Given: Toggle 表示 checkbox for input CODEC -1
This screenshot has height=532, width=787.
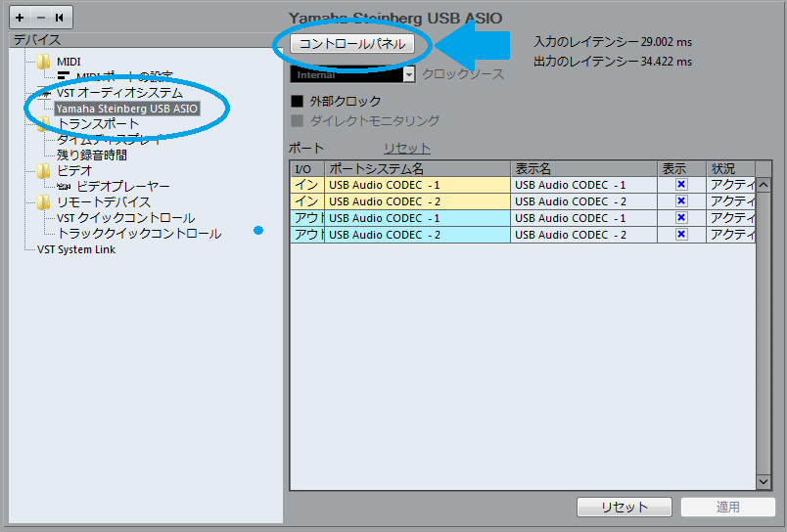Looking at the screenshot, I should click(x=681, y=185).
